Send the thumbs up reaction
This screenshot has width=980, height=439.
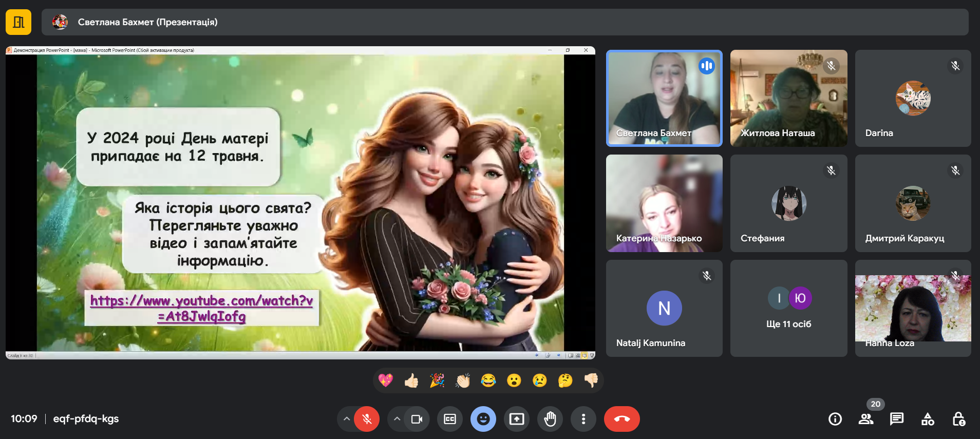pyautogui.click(x=411, y=380)
